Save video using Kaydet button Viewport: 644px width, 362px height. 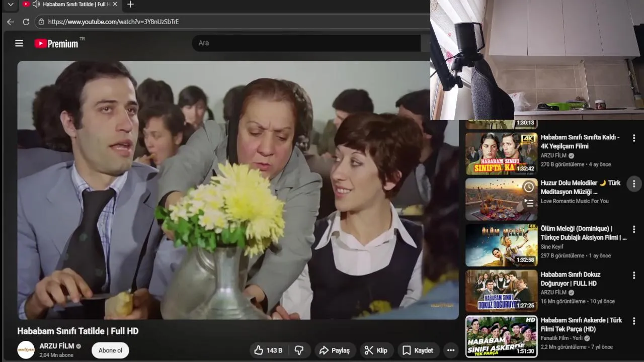click(x=418, y=350)
